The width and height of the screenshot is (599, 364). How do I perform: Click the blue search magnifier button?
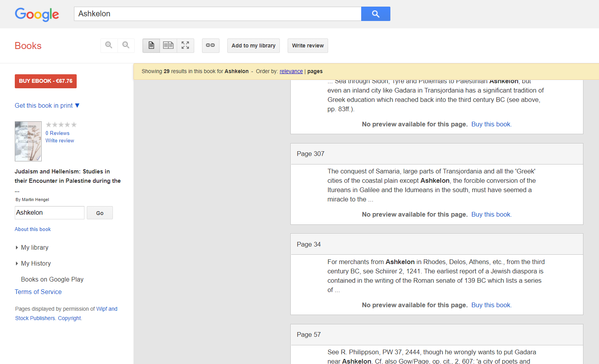pos(376,14)
